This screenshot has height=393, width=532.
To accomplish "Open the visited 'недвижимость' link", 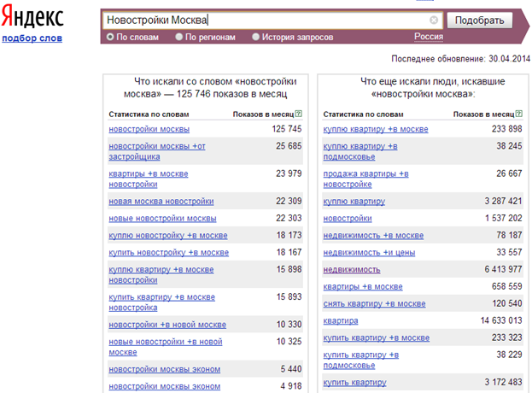I will (352, 270).
